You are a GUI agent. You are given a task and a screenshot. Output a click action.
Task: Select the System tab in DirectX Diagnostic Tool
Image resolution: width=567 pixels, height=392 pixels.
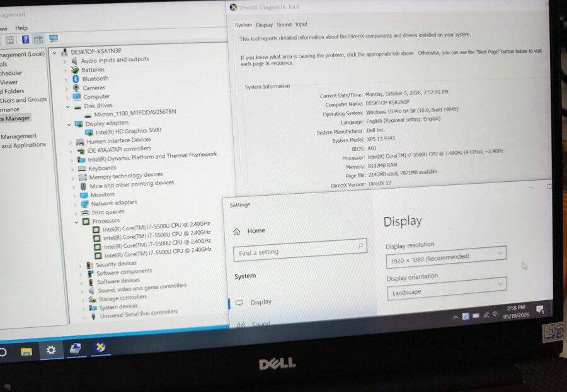point(243,25)
